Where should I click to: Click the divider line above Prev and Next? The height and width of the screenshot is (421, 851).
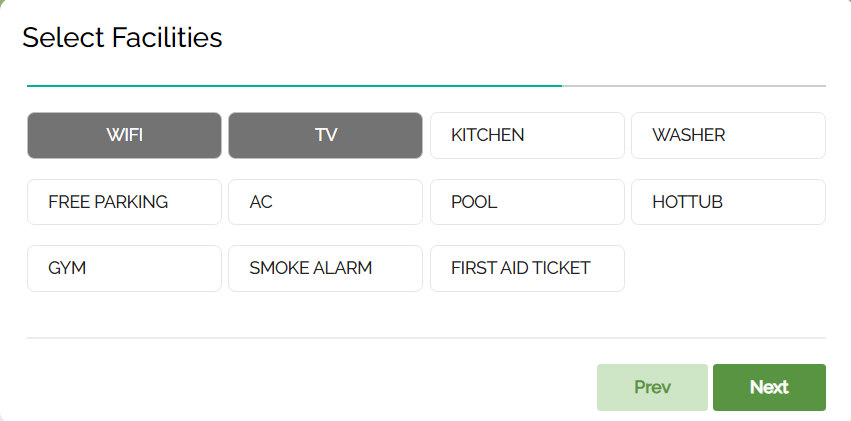[x=426, y=338]
